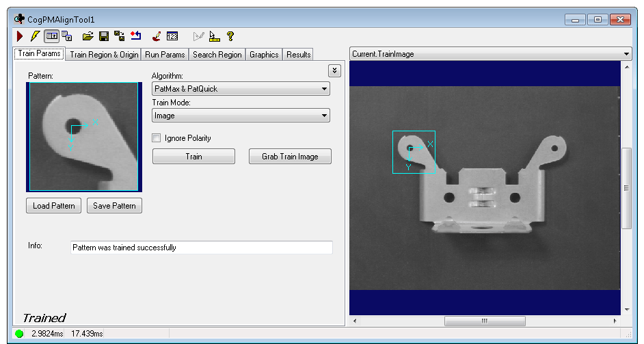644x344 pixels.
Task: Click the image display scroll right arrow
Action: pyautogui.click(x=615, y=321)
